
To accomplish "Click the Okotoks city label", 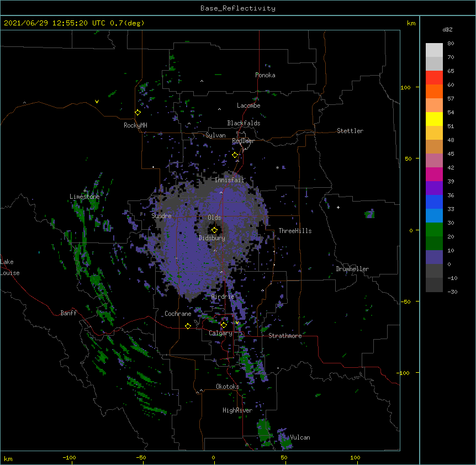I will (228, 387).
